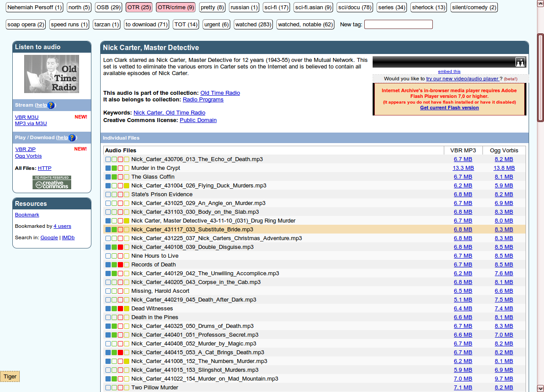Image resolution: width=544 pixels, height=392 pixels.
Task: Toggle yellow box for Dead Witnesses row
Action: (127, 309)
